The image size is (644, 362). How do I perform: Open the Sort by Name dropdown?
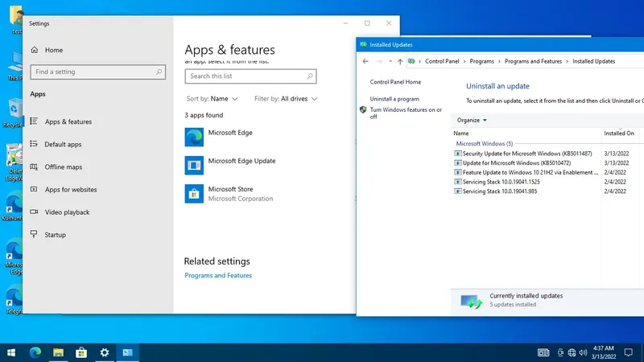coord(212,98)
